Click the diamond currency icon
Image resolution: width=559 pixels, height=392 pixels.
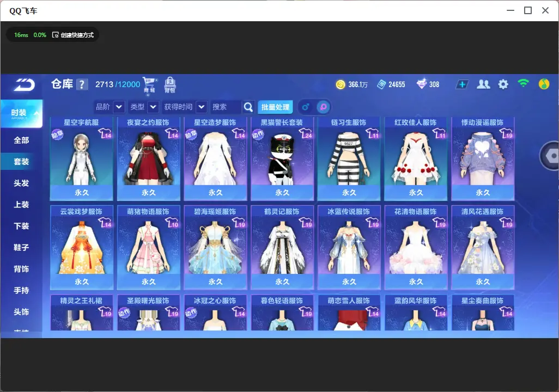(x=421, y=84)
